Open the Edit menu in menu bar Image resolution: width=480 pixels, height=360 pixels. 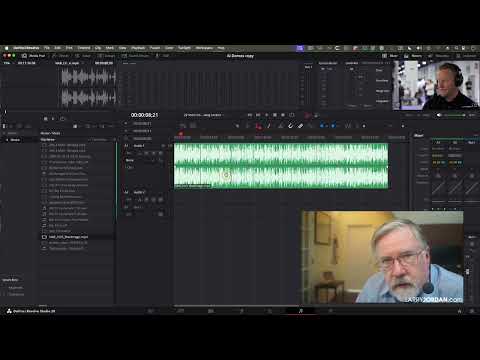click(58, 48)
